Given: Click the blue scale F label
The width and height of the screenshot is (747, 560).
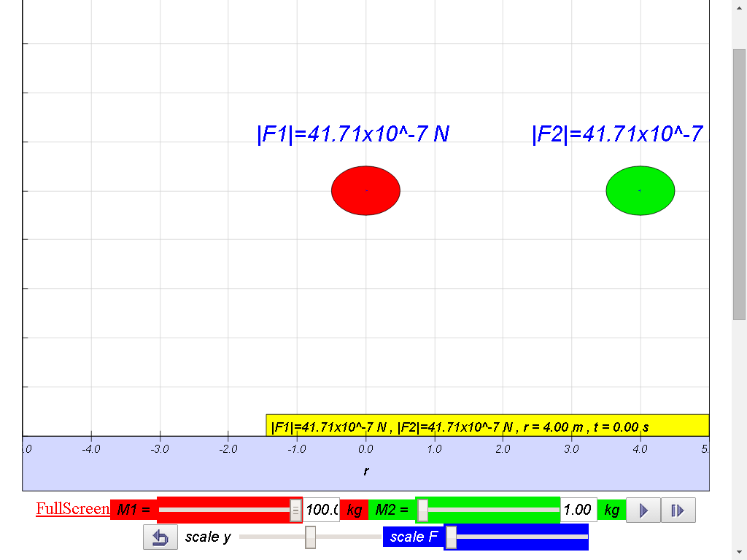Looking at the screenshot, I should 414,537.
